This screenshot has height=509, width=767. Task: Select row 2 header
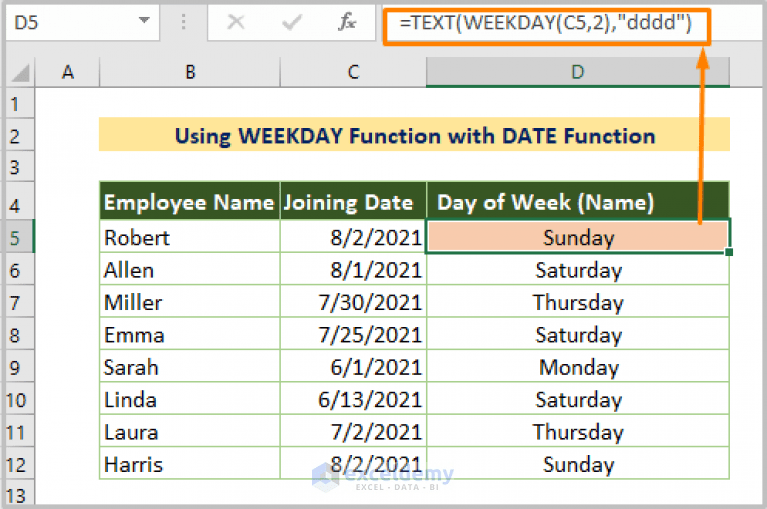tap(20, 135)
